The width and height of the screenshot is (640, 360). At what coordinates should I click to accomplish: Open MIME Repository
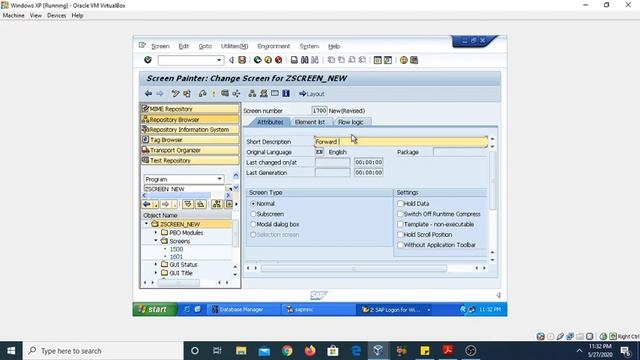click(190, 109)
